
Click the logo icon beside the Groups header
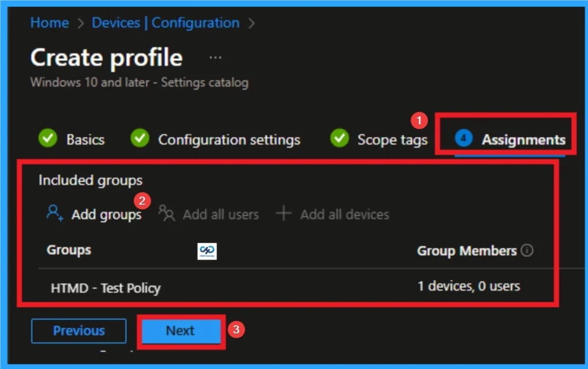207,251
